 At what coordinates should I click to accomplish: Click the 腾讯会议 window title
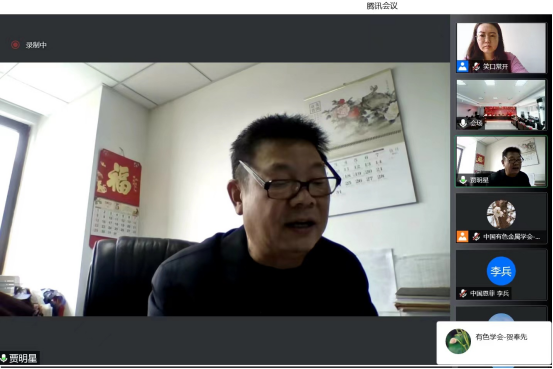coord(382,6)
